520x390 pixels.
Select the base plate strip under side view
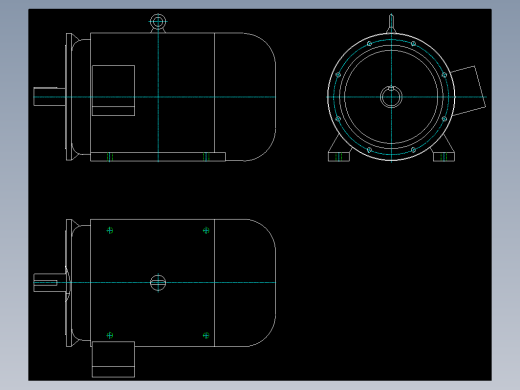pos(158,157)
